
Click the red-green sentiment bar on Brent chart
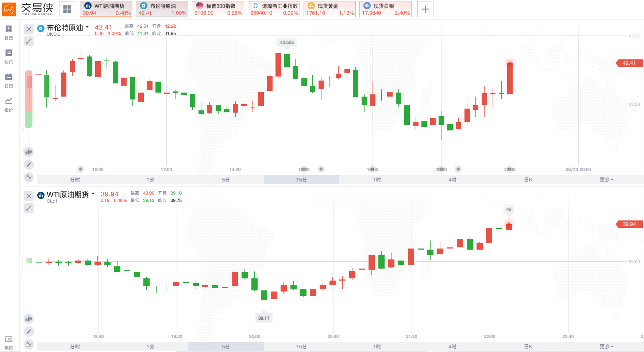pos(28,99)
